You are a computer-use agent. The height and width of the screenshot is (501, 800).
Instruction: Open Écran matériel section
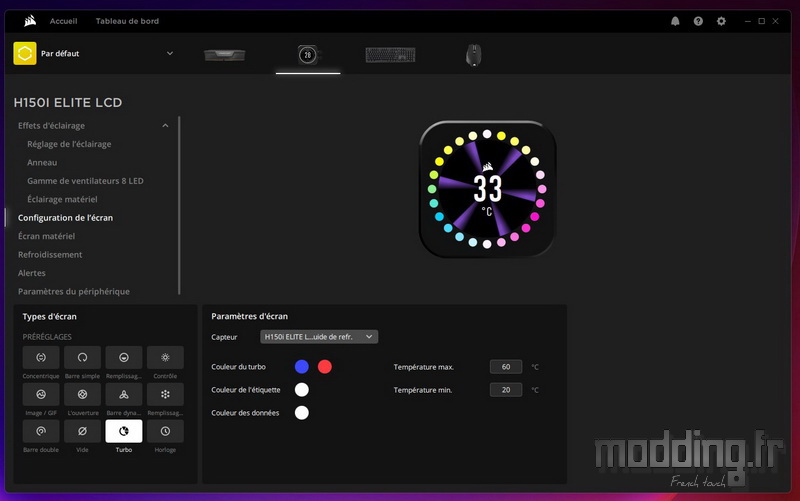[x=46, y=236]
